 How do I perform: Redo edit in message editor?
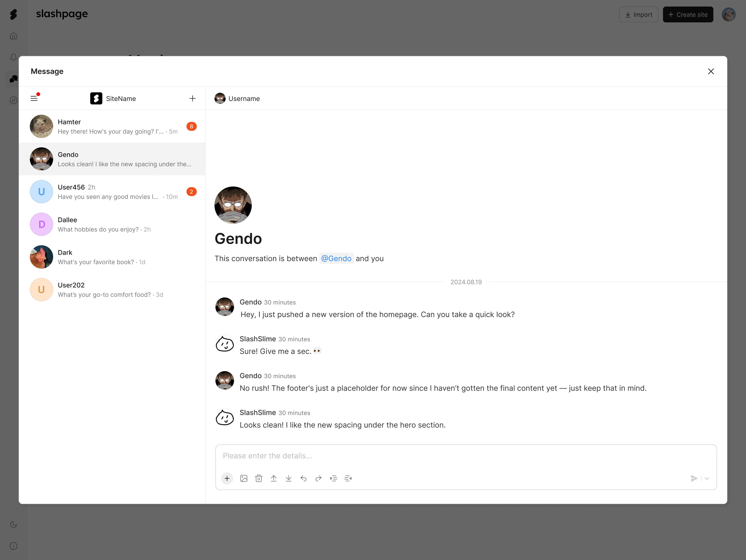click(318, 478)
